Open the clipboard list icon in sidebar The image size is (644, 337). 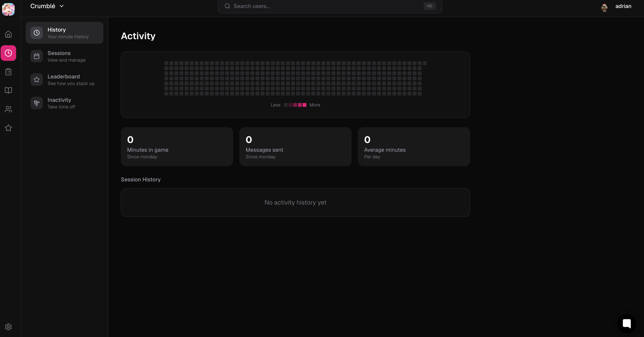(8, 72)
